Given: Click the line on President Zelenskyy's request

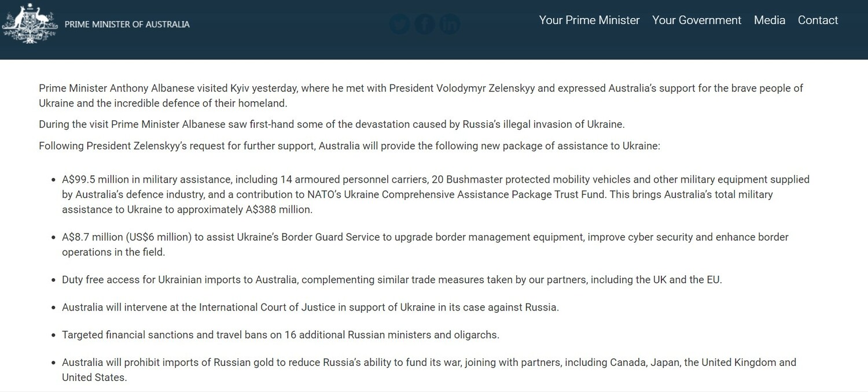Looking at the screenshot, I should coord(350,146).
